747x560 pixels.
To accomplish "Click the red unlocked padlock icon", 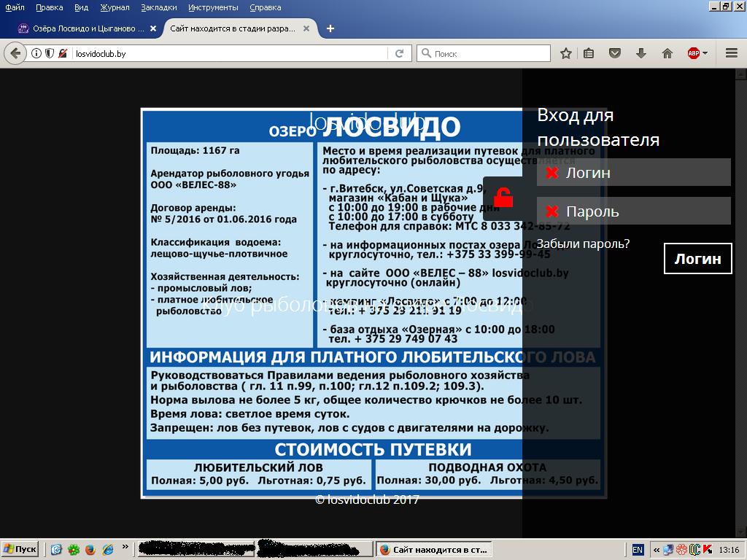I will [503, 198].
